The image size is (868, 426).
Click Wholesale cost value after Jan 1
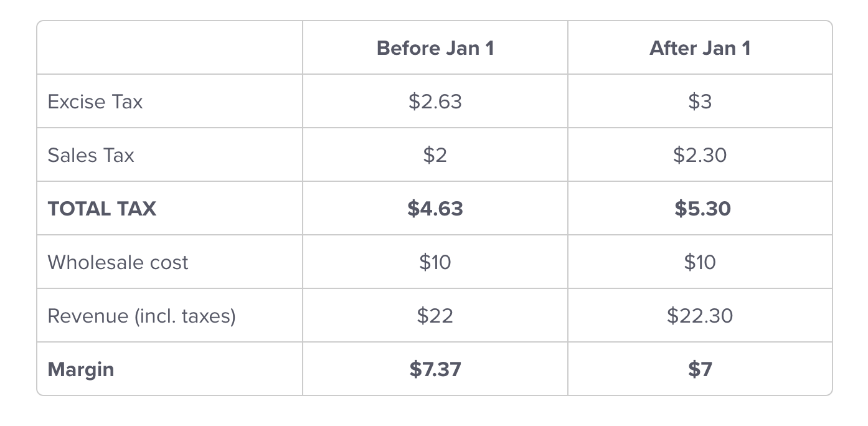point(700,262)
